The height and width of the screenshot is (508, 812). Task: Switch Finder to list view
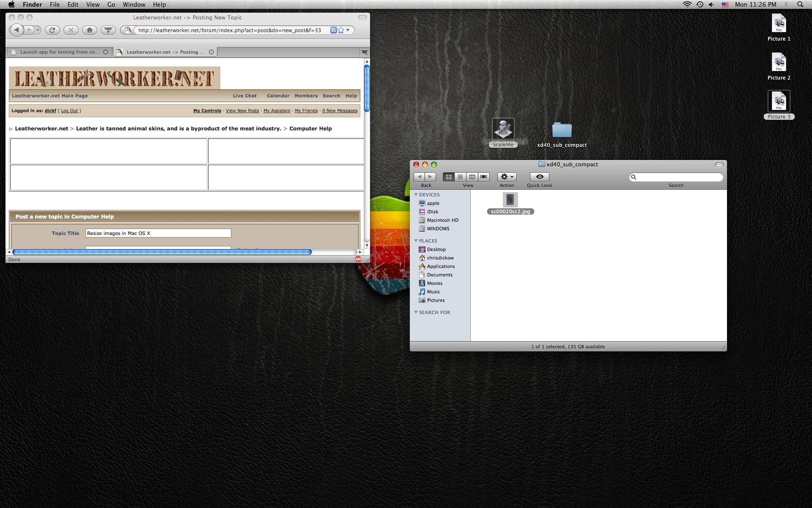(460, 177)
